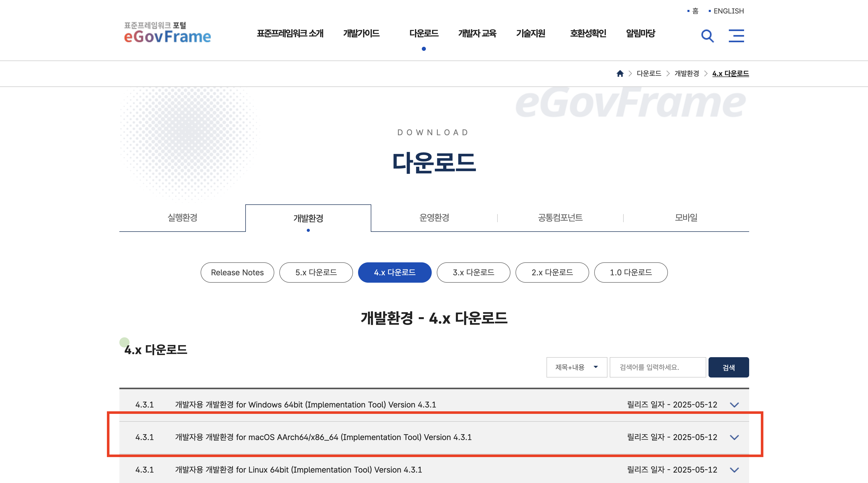Expand the macOS AArch64/x86_64 row chevron
868x483 pixels.
click(734, 437)
